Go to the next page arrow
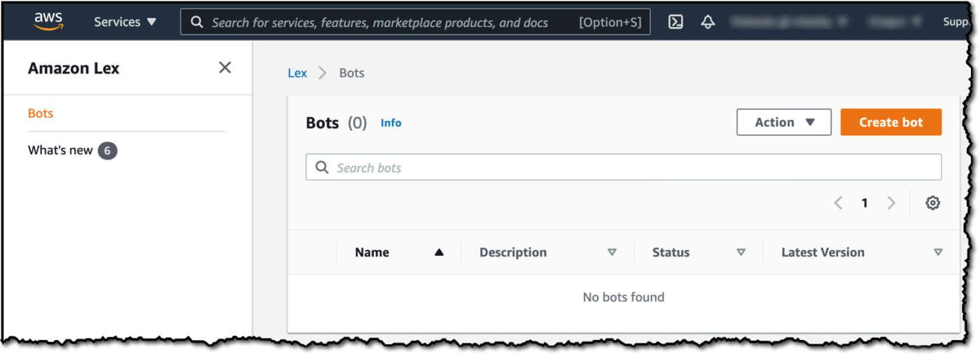This screenshot has height=354, width=980. (x=891, y=203)
